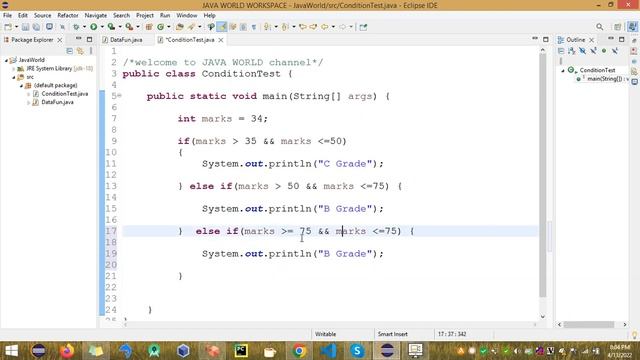Click the New file toolbar icon

pos(8,27)
